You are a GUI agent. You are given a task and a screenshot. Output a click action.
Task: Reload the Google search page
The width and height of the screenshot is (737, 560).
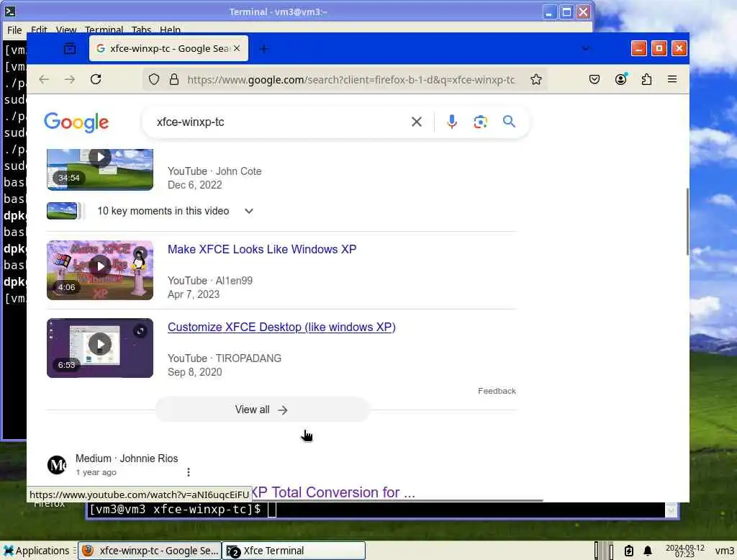[x=96, y=79]
